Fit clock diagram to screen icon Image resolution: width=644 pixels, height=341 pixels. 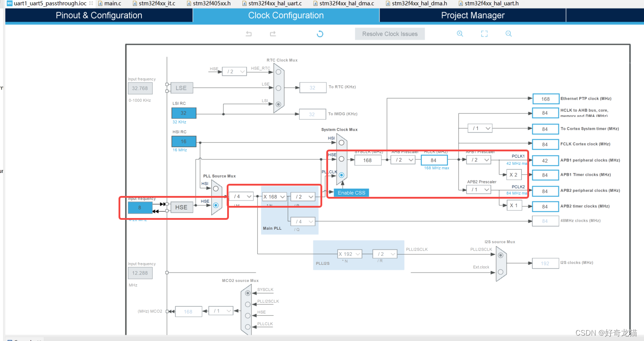484,34
